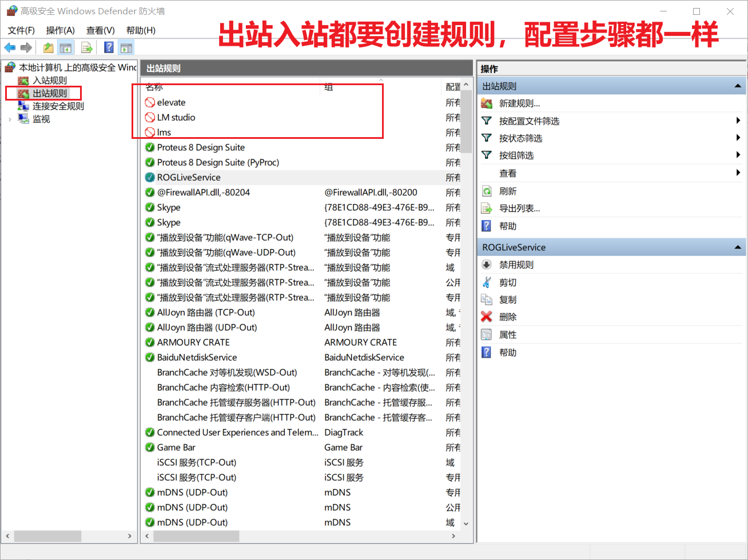Open submenu arrow of 按状态筛选
Image resolution: width=748 pixels, height=560 pixels.
[x=738, y=138]
